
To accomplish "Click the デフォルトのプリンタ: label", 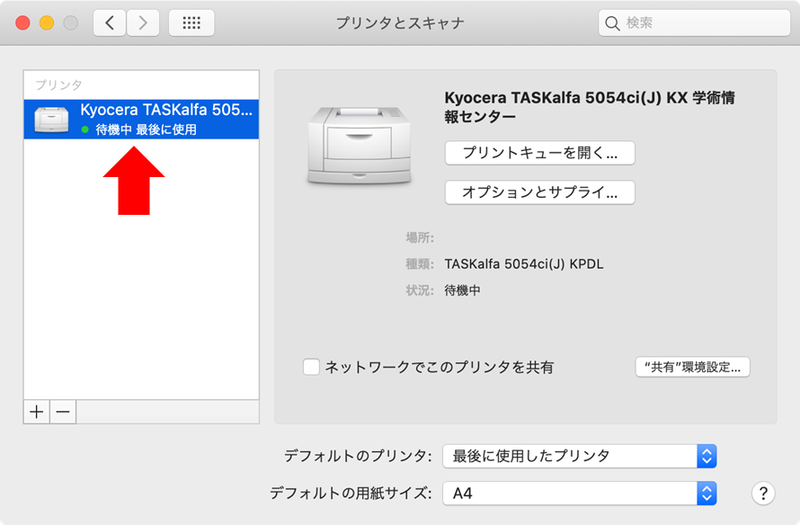I will click(358, 456).
